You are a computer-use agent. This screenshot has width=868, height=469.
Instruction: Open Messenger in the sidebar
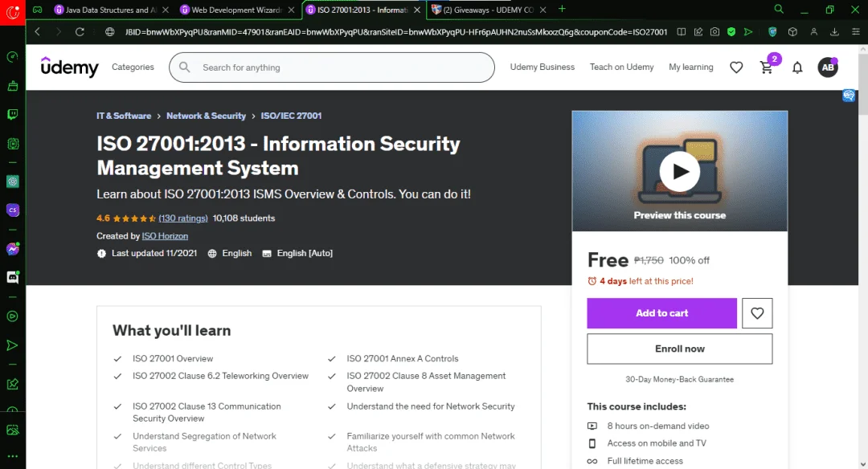pos(12,249)
